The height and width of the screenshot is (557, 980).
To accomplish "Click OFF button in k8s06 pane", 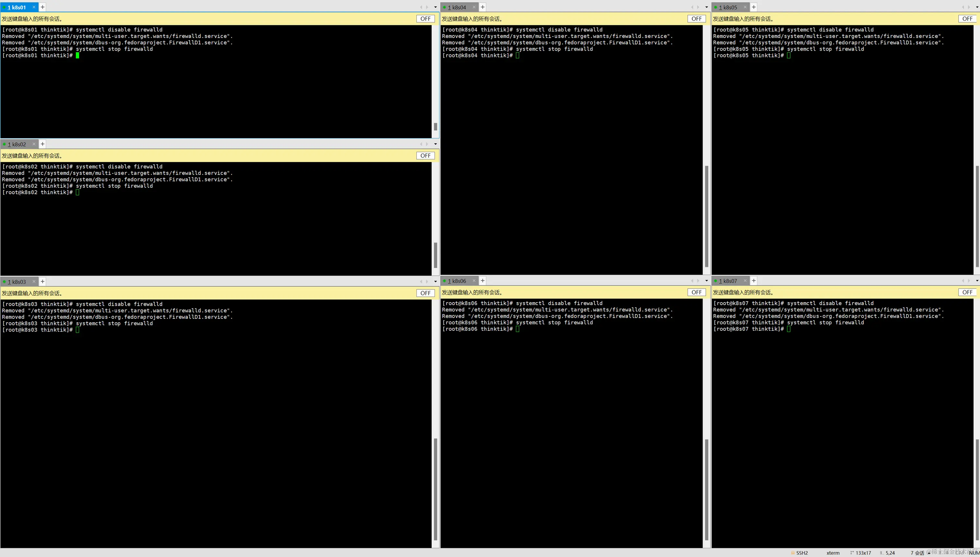I will tap(696, 292).
